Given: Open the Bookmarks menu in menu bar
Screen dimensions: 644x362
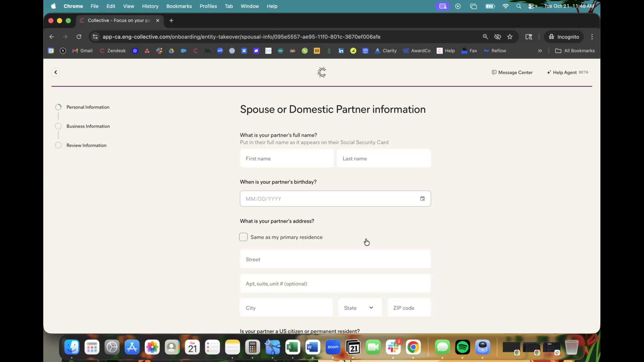Looking at the screenshot, I should click(179, 6).
